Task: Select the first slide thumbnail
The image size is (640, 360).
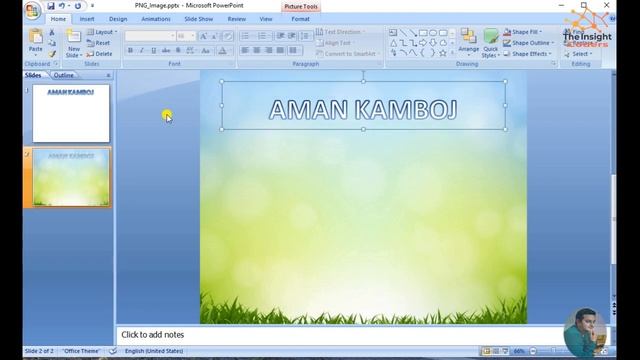Action: [x=71, y=113]
